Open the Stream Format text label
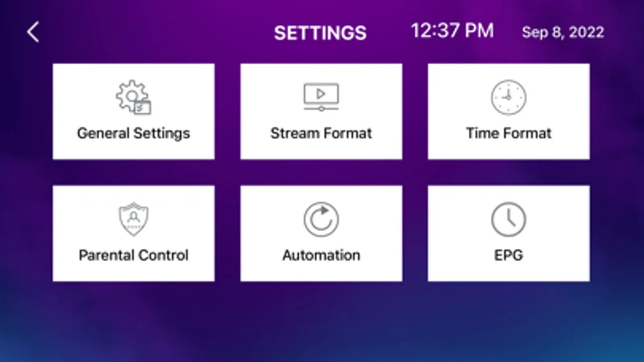The height and width of the screenshot is (362, 644). pos(321,133)
